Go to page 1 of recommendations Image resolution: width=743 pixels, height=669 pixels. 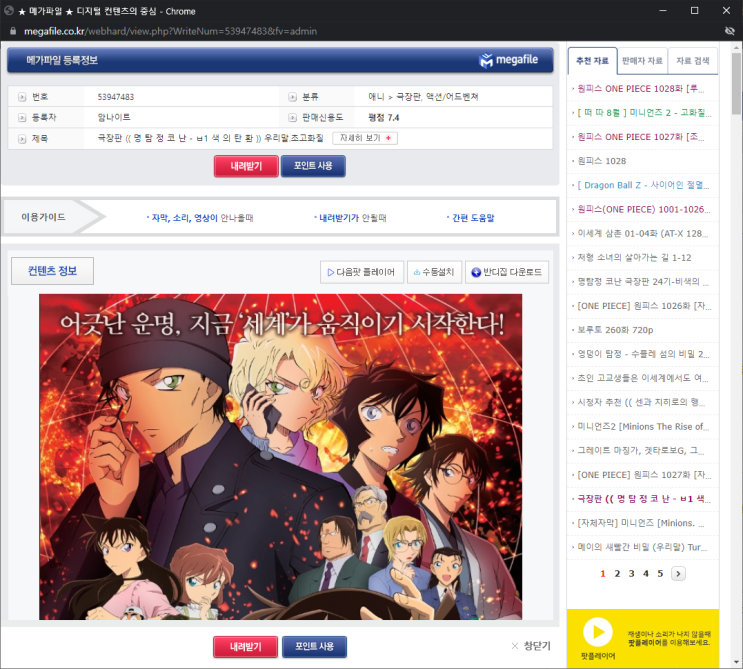[x=603, y=574]
